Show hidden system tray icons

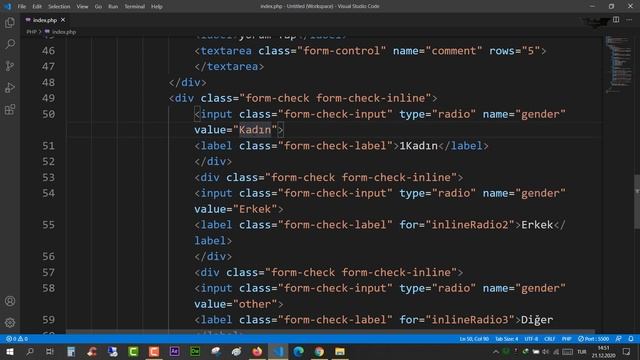496,351
